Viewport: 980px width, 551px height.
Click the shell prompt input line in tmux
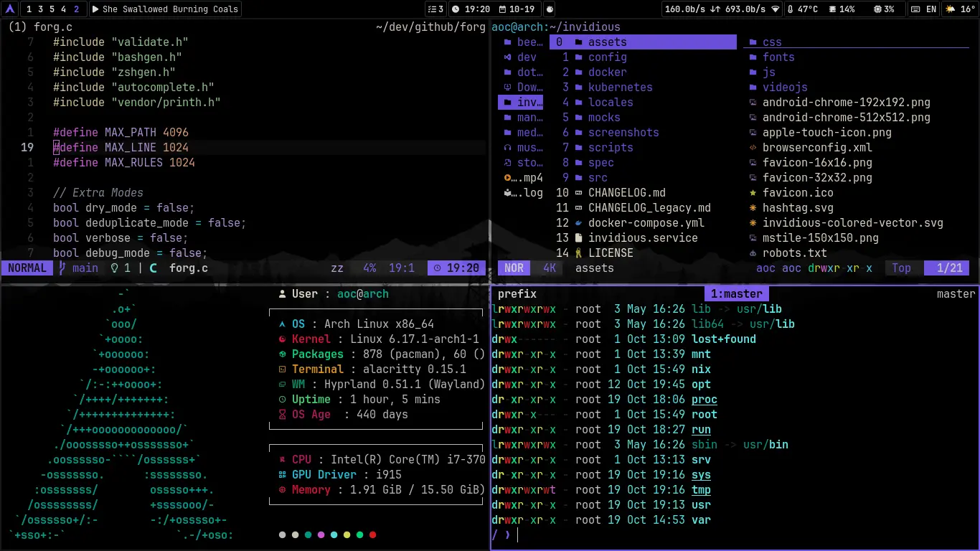(734, 535)
